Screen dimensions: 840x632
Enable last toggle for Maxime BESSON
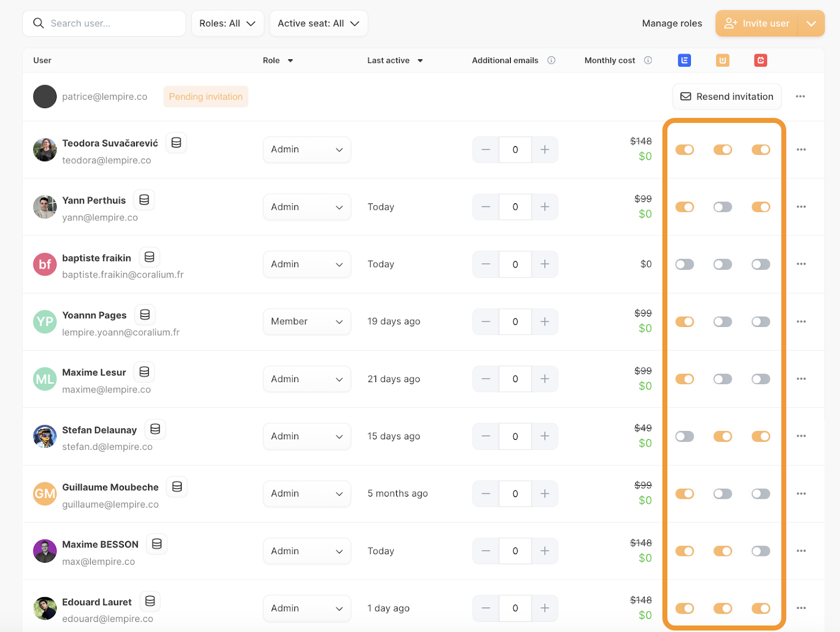(760, 551)
